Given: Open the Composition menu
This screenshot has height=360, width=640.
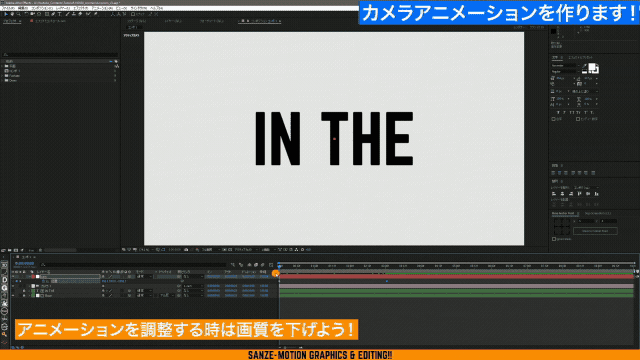Looking at the screenshot, I should (42, 8).
